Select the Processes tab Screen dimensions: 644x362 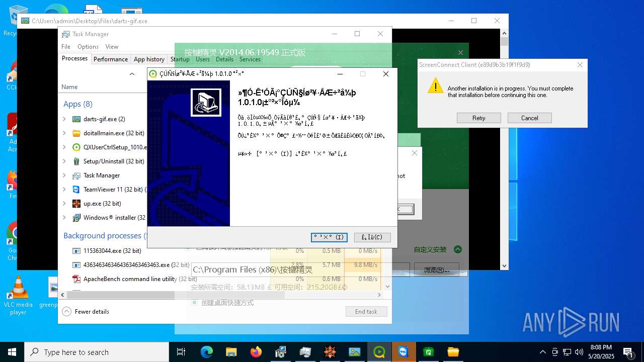pos(74,58)
